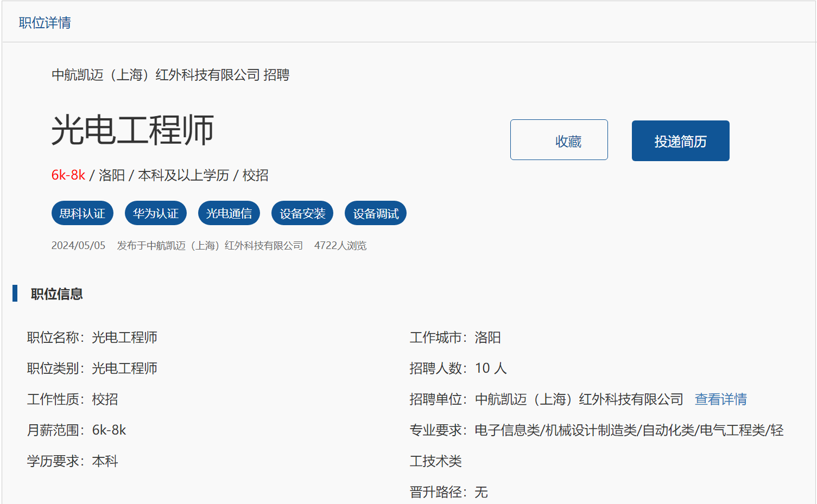Click the 4722人浏览 view count
The height and width of the screenshot is (504, 817).
pyautogui.click(x=340, y=246)
